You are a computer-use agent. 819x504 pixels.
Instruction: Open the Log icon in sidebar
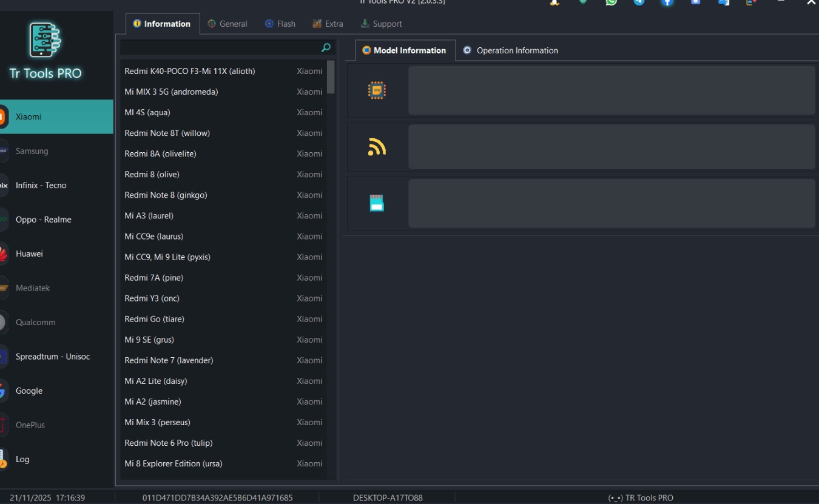pos(3,459)
